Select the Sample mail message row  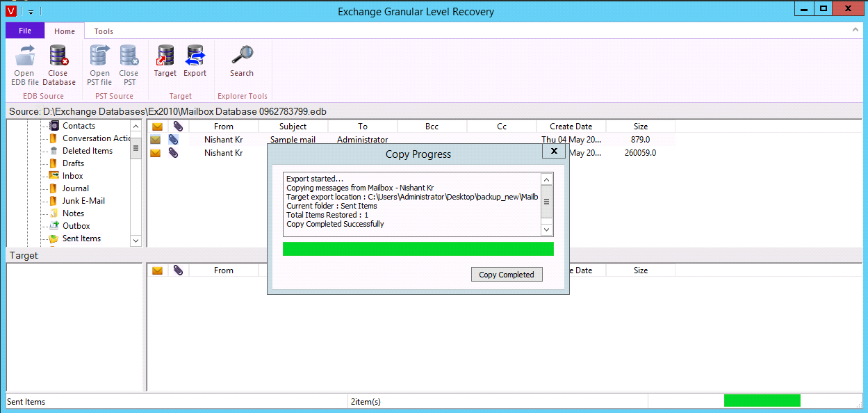(x=411, y=140)
